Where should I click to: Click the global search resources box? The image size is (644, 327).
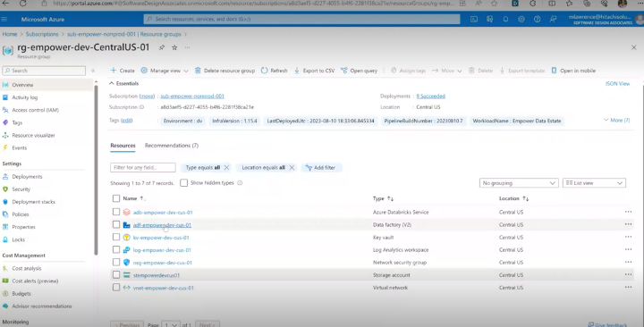[302, 19]
